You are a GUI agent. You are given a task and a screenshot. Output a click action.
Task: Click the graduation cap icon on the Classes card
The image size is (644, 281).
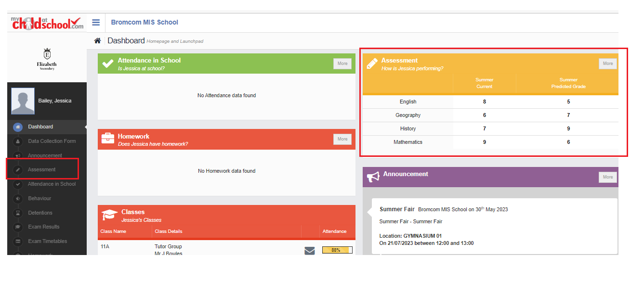tap(109, 215)
